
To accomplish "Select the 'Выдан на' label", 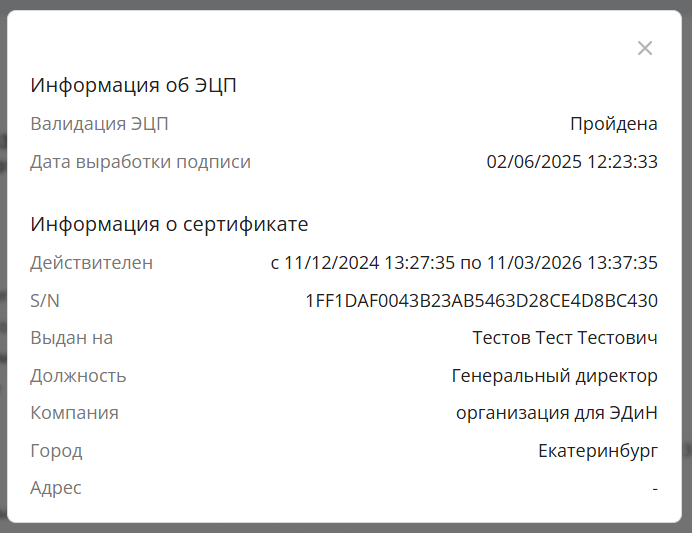I will coord(72,338).
